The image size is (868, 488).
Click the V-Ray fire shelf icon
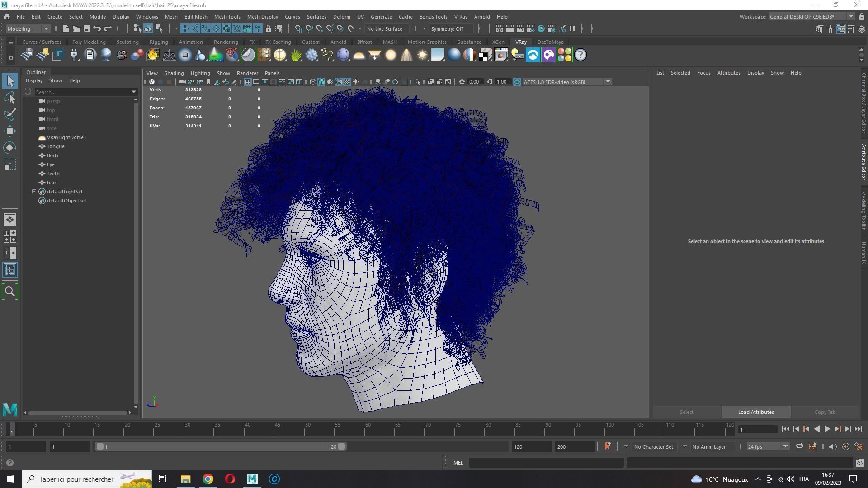point(153,55)
